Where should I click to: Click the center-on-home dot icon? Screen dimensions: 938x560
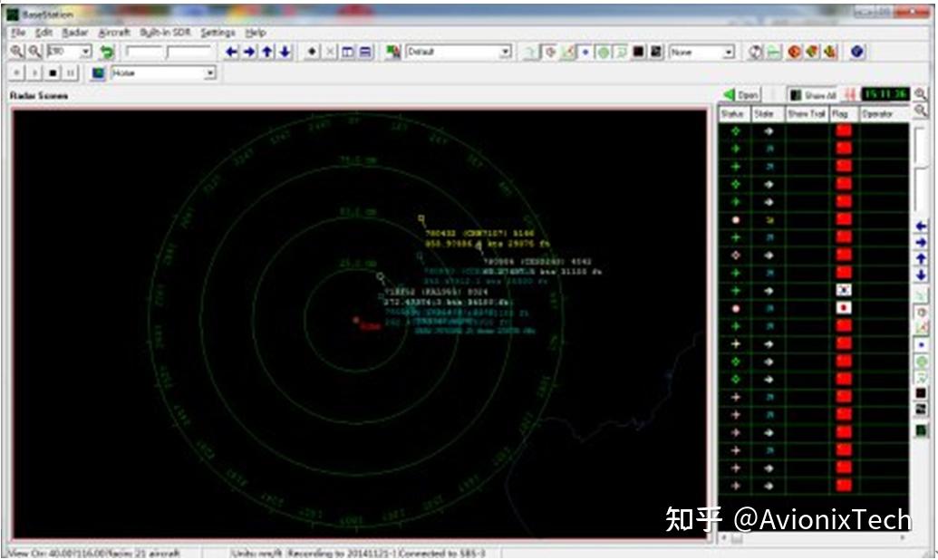[x=314, y=51]
